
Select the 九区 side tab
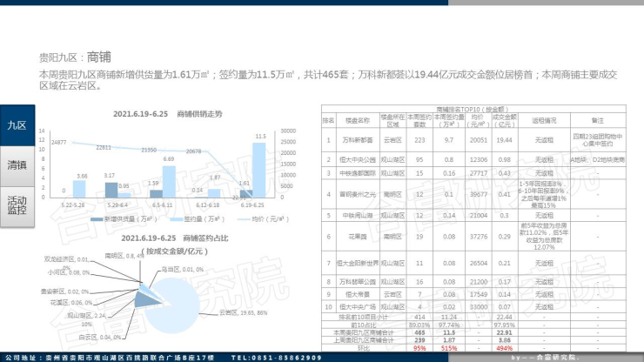point(17,126)
